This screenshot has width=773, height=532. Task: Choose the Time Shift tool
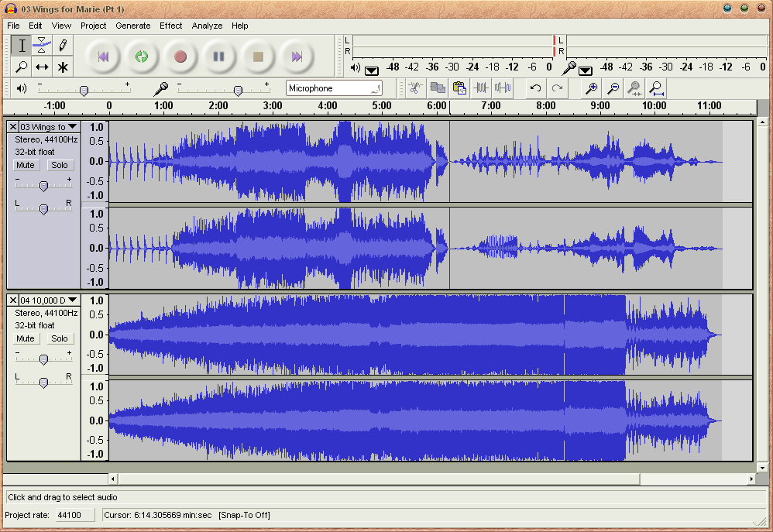click(x=43, y=67)
